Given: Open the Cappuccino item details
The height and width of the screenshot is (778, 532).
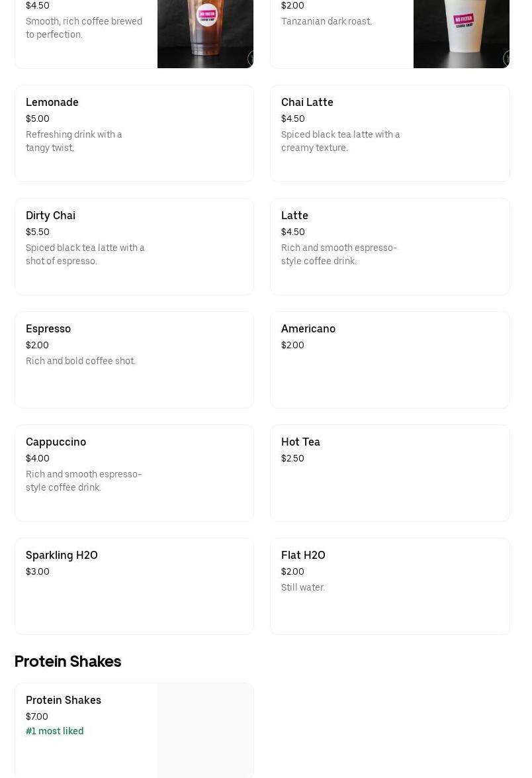Looking at the screenshot, I should 134,473.
